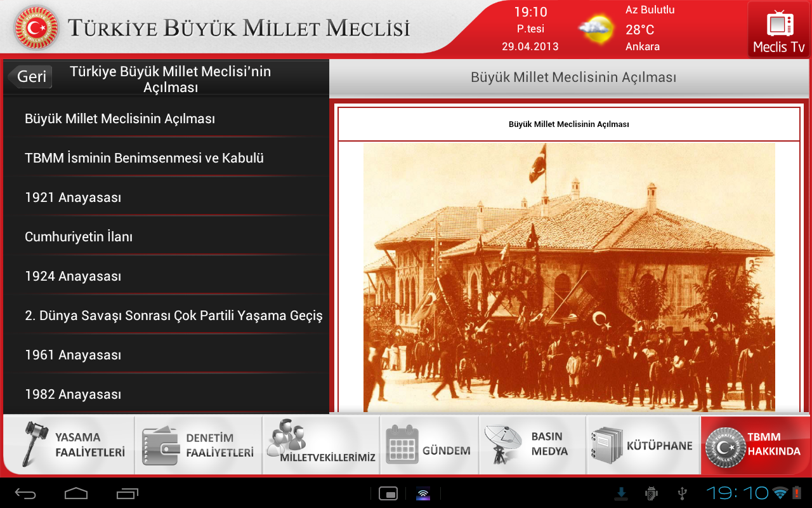
Task: Tap the system clock showing 19:10
Action: coord(737,493)
